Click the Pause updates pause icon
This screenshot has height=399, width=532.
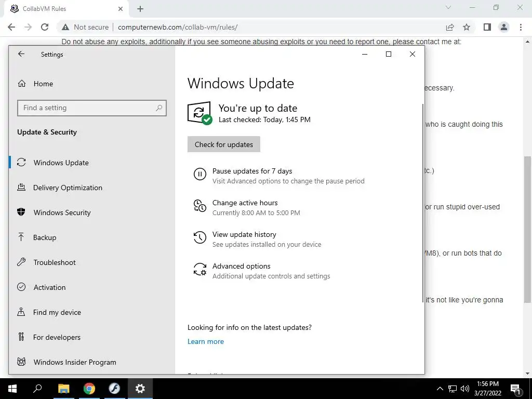(x=200, y=174)
